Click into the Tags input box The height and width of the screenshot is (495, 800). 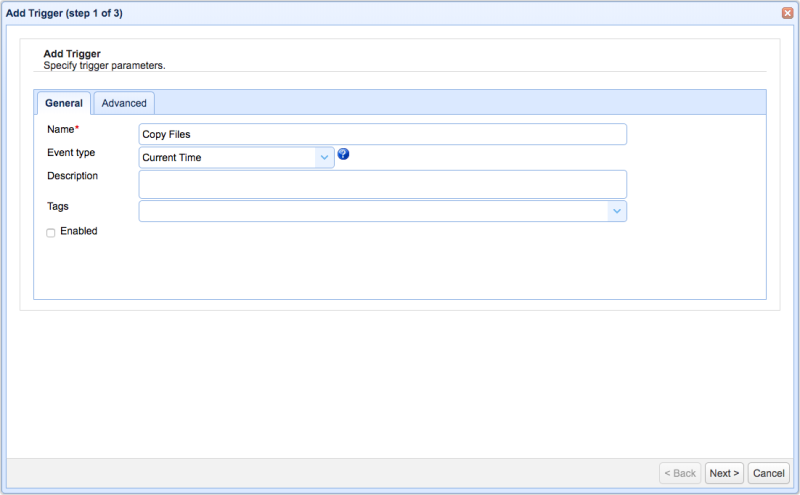point(373,211)
